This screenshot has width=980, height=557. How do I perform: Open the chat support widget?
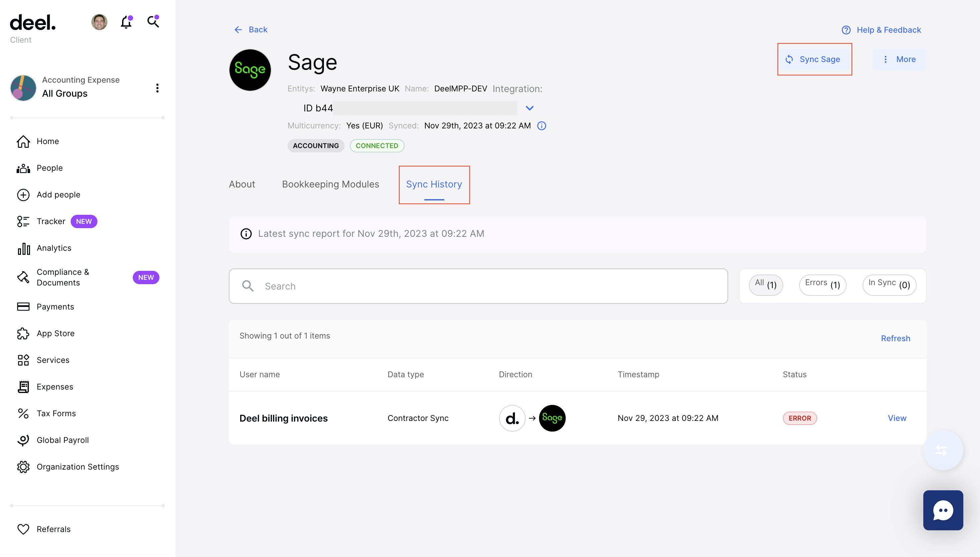pyautogui.click(x=943, y=510)
